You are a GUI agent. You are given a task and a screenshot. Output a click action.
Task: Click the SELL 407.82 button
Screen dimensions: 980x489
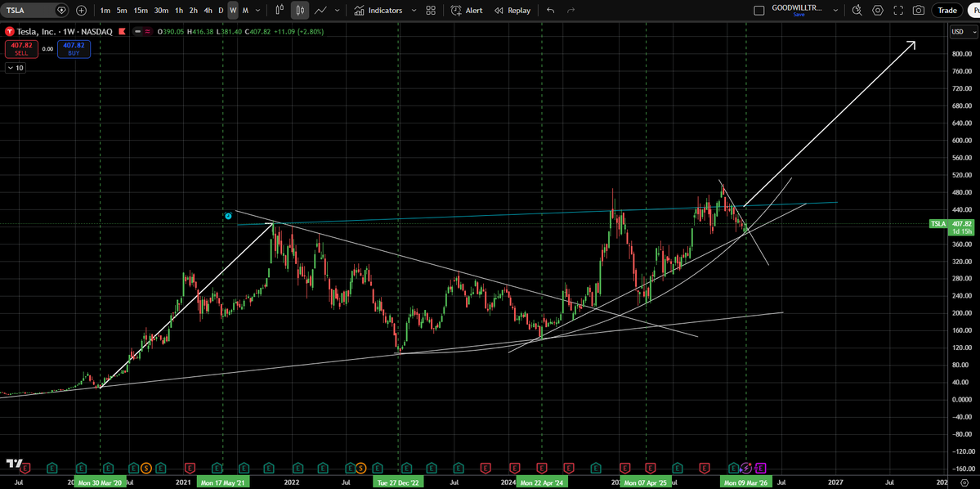click(x=22, y=49)
